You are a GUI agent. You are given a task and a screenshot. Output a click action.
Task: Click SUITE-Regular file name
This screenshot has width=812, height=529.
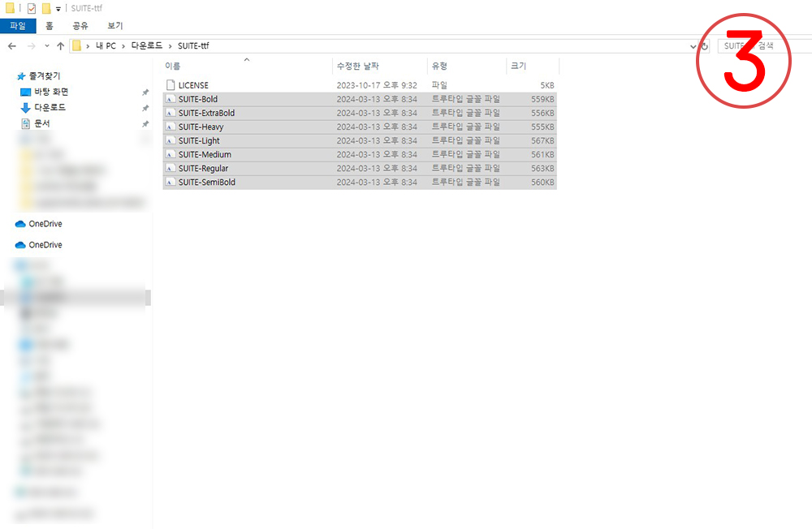tap(203, 168)
